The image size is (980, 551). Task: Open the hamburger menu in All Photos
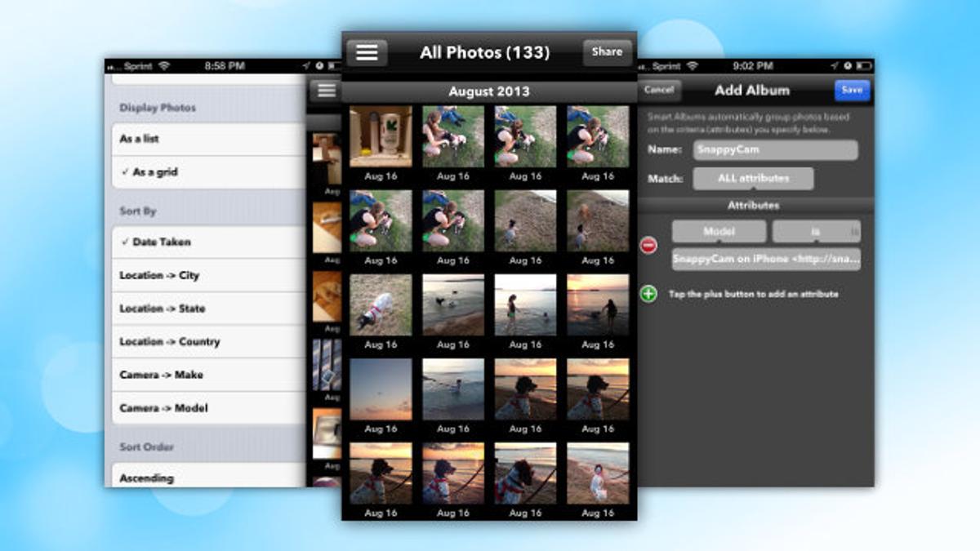pyautogui.click(x=367, y=51)
